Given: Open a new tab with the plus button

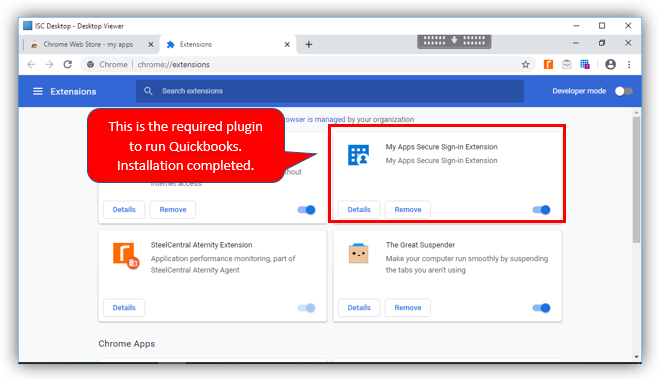Looking at the screenshot, I should (x=308, y=44).
